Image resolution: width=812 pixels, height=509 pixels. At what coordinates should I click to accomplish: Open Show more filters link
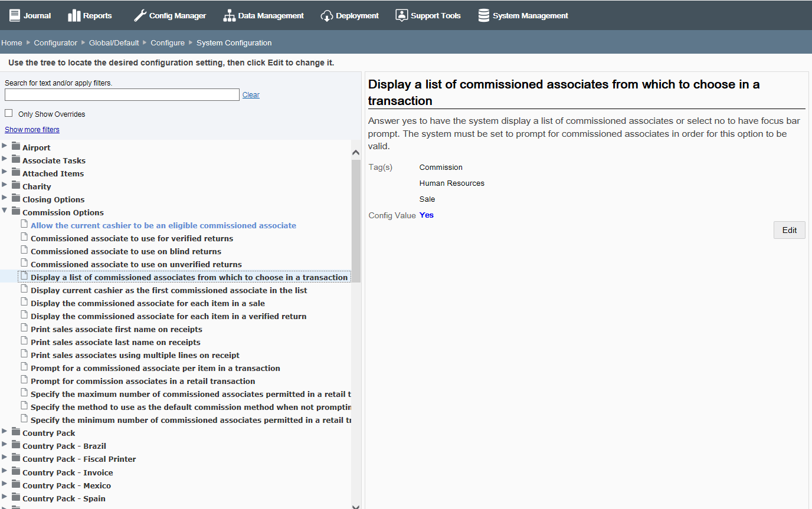click(32, 129)
